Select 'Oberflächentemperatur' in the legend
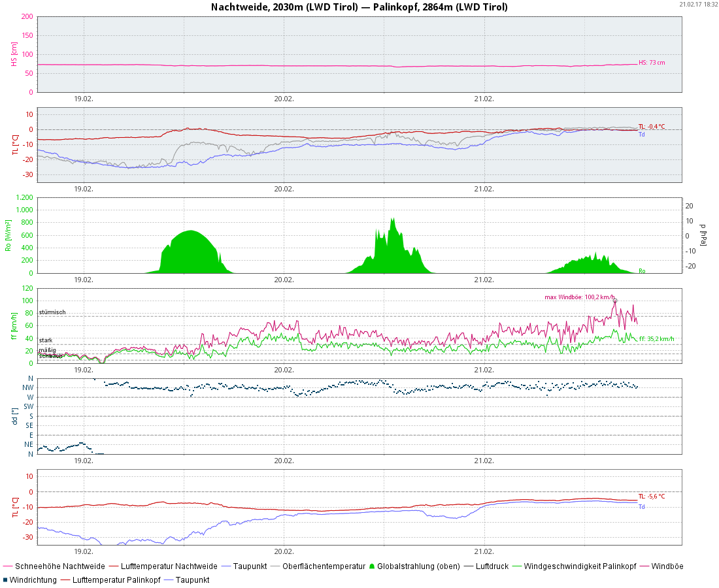The width and height of the screenshot is (719, 588). click(324, 566)
